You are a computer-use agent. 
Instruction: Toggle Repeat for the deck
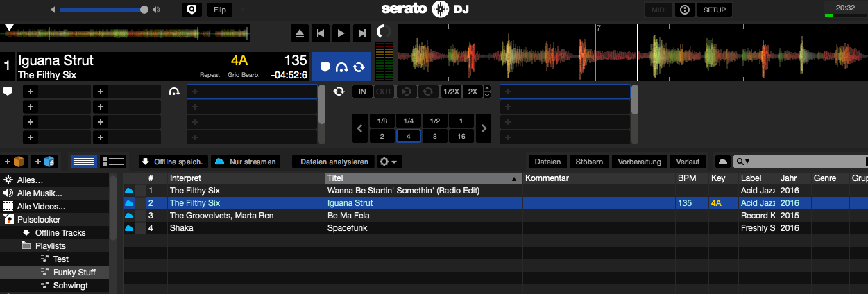[210, 75]
